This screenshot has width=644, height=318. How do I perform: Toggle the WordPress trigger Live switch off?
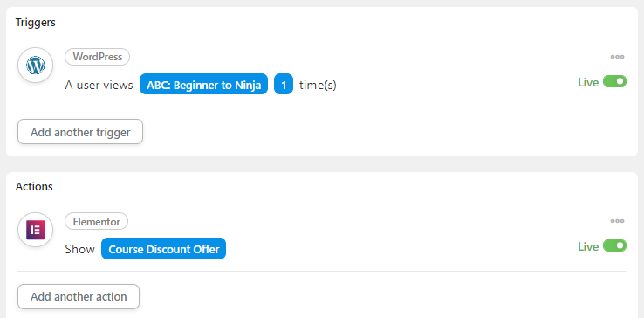click(614, 81)
